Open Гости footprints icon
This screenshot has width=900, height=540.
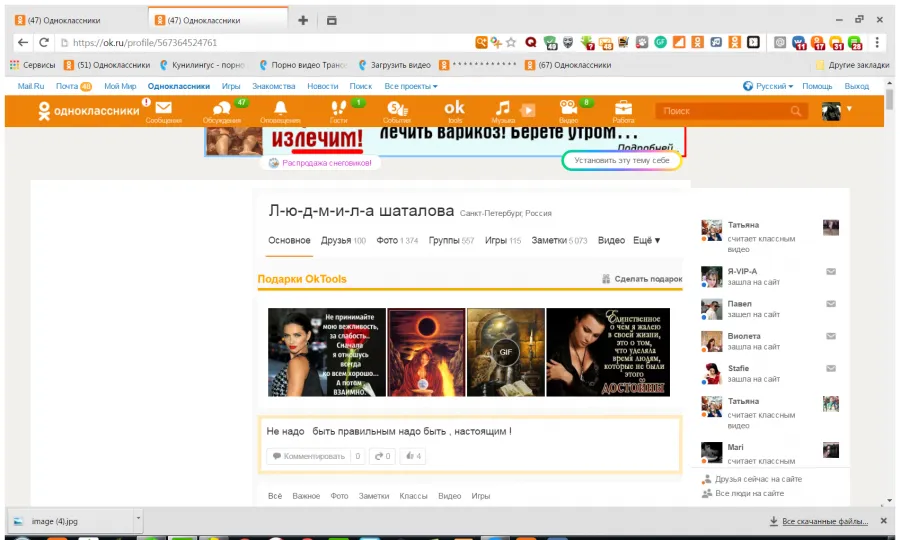click(x=338, y=108)
